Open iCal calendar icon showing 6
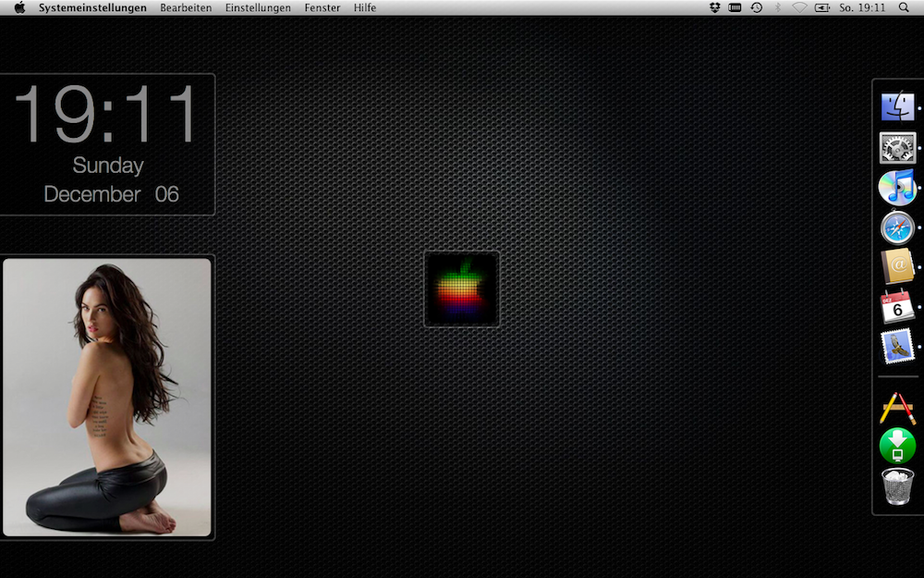This screenshot has height=578, width=924. point(897,307)
